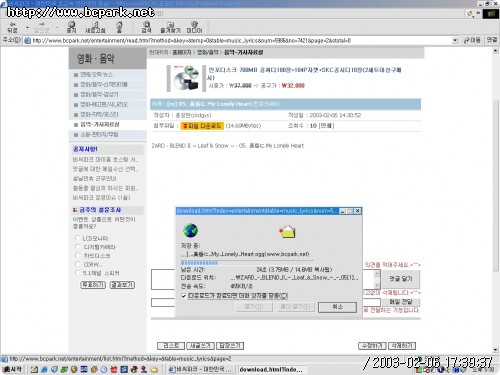Click the 삭제하기 delete button
Image resolution: width=500 pixels, height=375 pixels.
click(x=402, y=346)
